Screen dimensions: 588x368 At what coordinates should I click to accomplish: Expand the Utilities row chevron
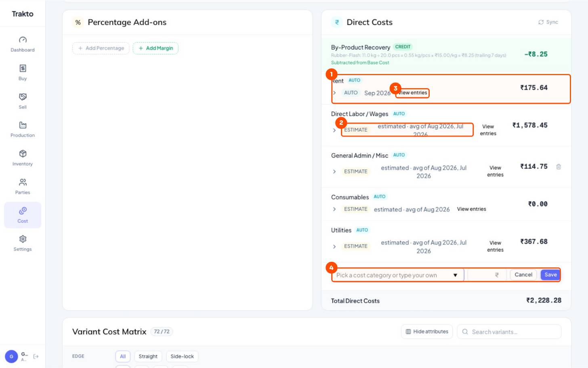click(334, 246)
